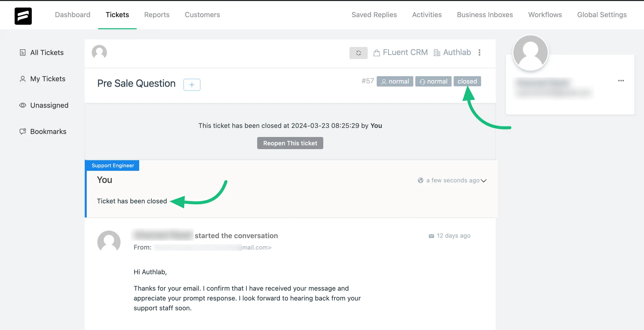The image size is (644, 330).
Task: Toggle the first normal priority badge
Action: point(395,81)
